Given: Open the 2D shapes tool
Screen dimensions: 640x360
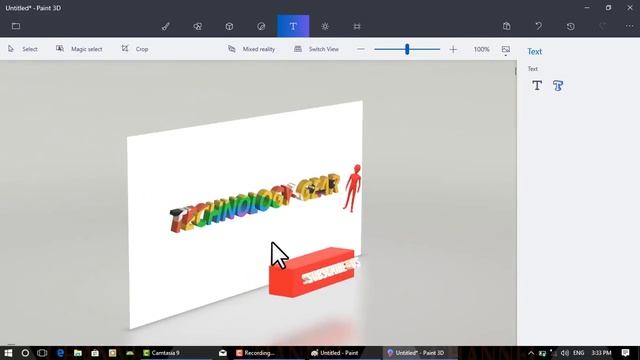Looking at the screenshot, I should 198,26.
